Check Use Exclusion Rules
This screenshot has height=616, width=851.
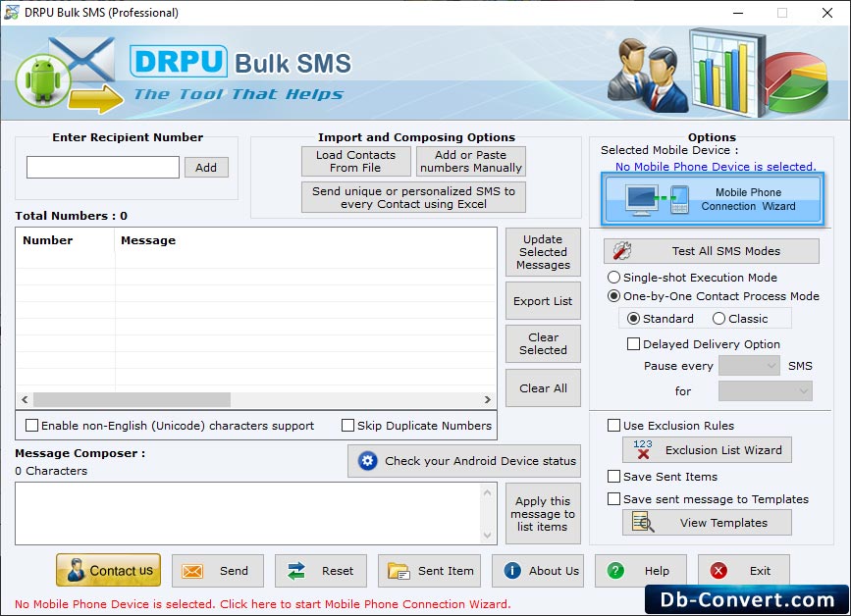(x=613, y=426)
